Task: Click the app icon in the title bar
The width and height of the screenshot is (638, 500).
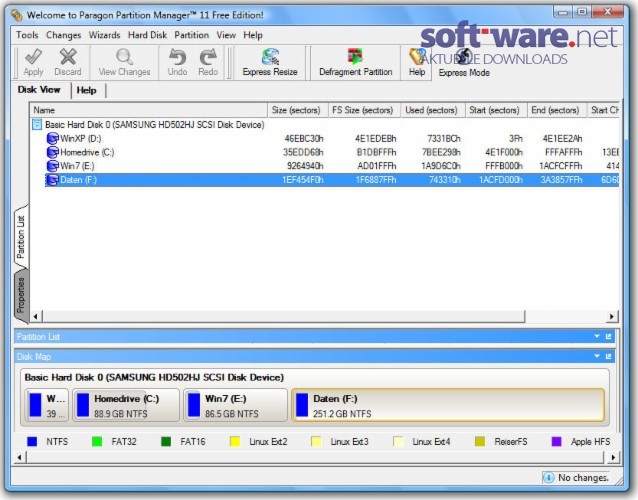Action: (x=17, y=15)
